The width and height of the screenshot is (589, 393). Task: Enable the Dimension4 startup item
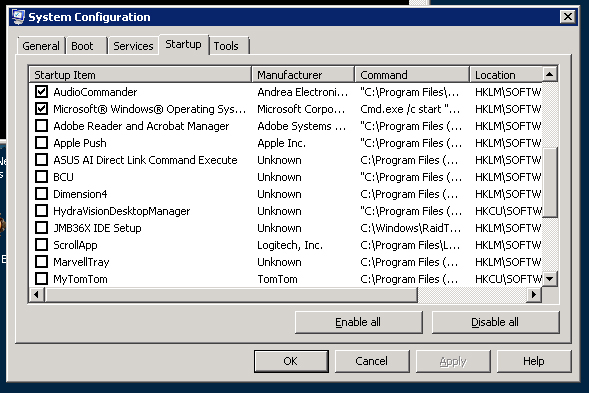[x=41, y=194]
